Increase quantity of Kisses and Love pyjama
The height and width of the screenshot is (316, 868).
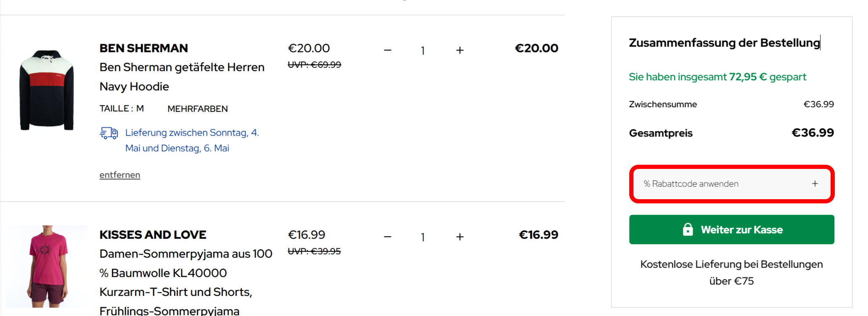coord(460,237)
